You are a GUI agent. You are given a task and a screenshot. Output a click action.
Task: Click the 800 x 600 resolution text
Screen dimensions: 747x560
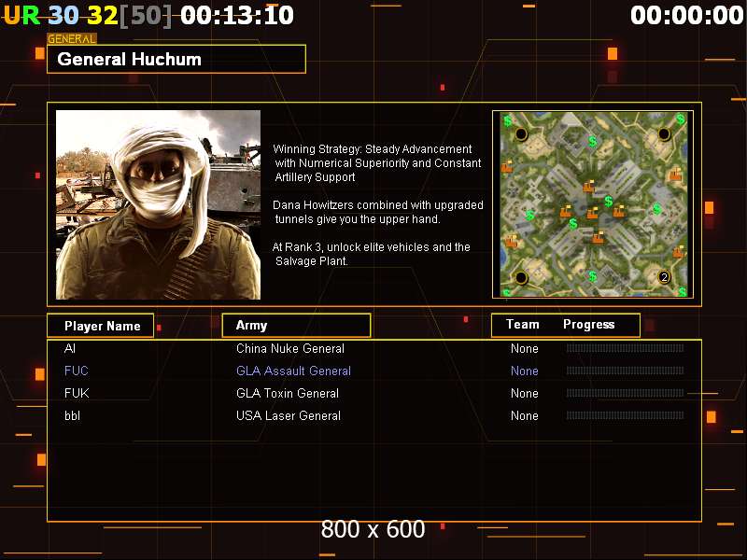373,529
